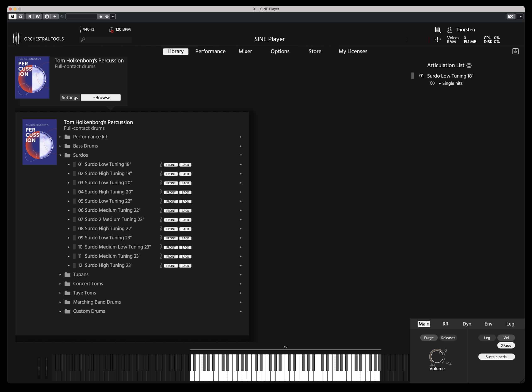Screen dimensions: 532x392
Task: Click the MIDI panic exclamation icon
Action: (437, 39)
